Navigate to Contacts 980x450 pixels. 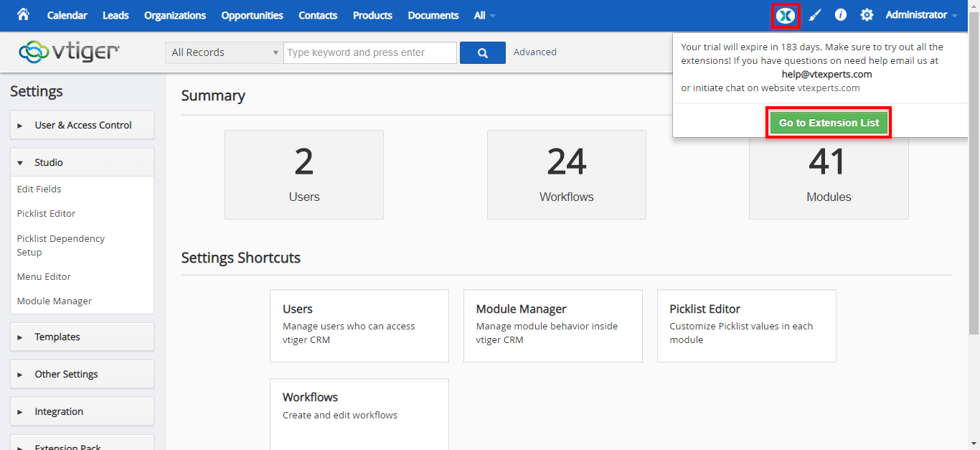pos(318,15)
